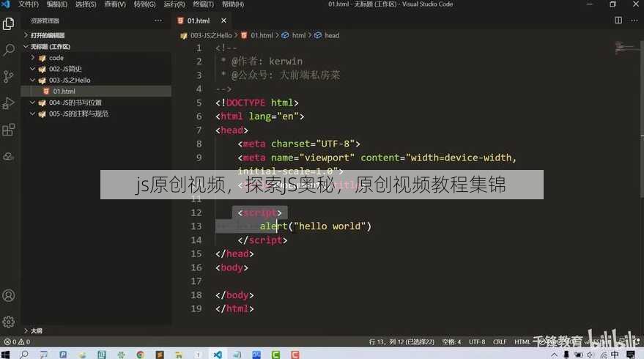
Task: Open Windows taskbar search
Action: (25, 355)
